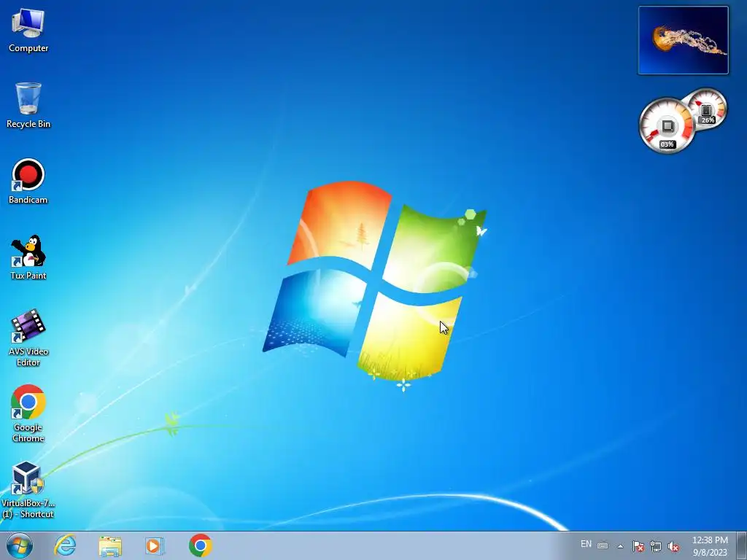Image resolution: width=747 pixels, height=560 pixels.
Task: Select the Bandicam shortcut icon
Action: pyautogui.click(x=28, y=182)
